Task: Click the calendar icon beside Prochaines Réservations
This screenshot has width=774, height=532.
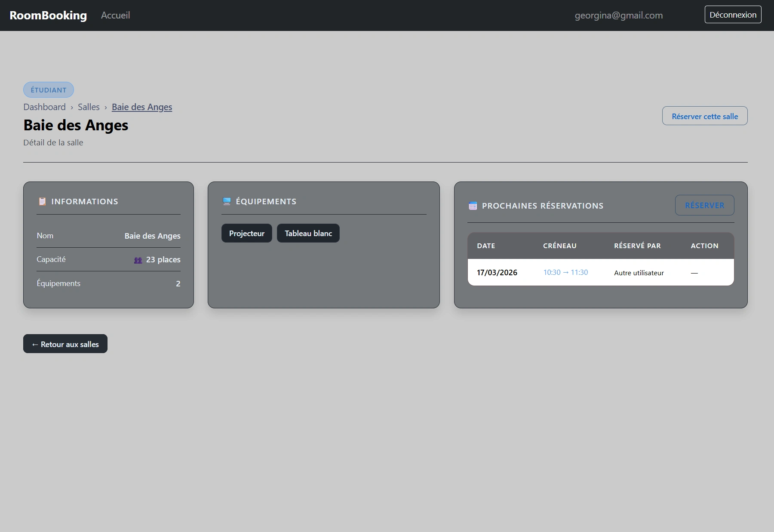Action: 473,206
